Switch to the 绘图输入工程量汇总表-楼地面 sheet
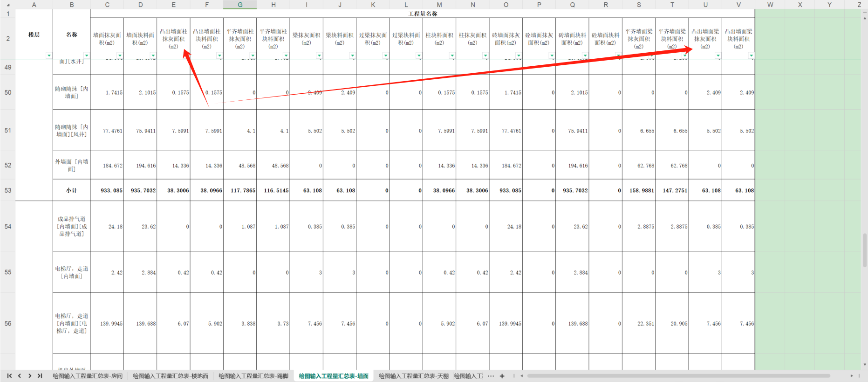The height and width of the screenshot is (382, 868). (x=171, y=376)
